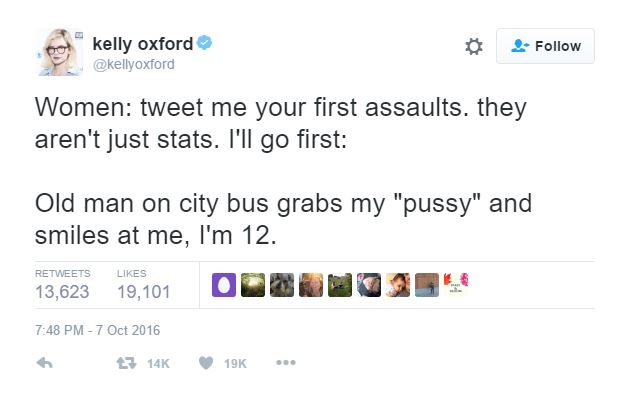Select the baby photo avatar
This screenshot has height=404, width=632.
click(398, 285)
